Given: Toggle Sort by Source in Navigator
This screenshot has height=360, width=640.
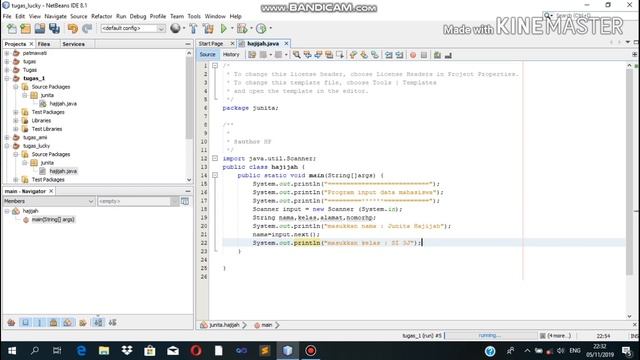Looking at the screenshot, I should pos(113,322).
